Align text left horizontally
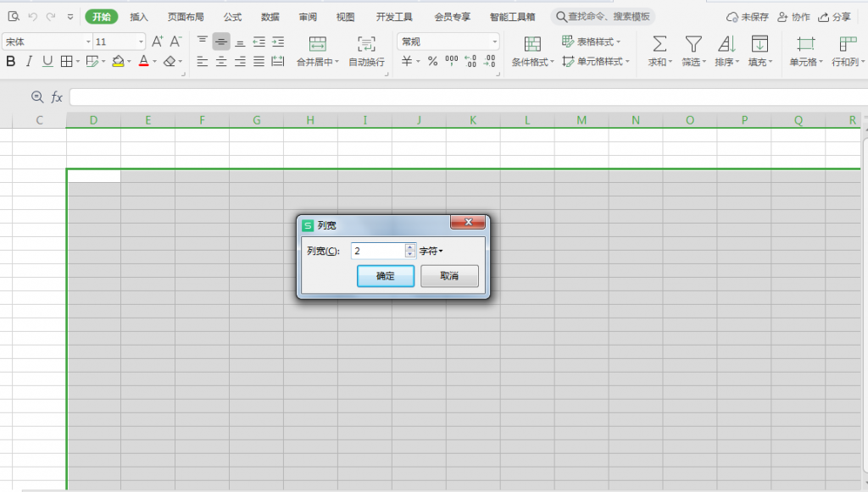The height and width of the screenshot is (492, 868). pyautogui.click(x=202, y=61)
